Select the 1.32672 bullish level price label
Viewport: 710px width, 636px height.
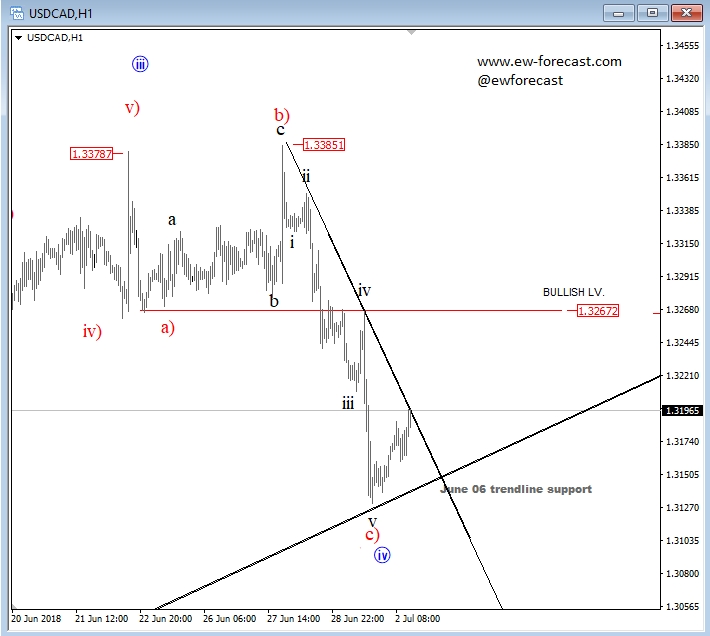(x=598, y=311)
